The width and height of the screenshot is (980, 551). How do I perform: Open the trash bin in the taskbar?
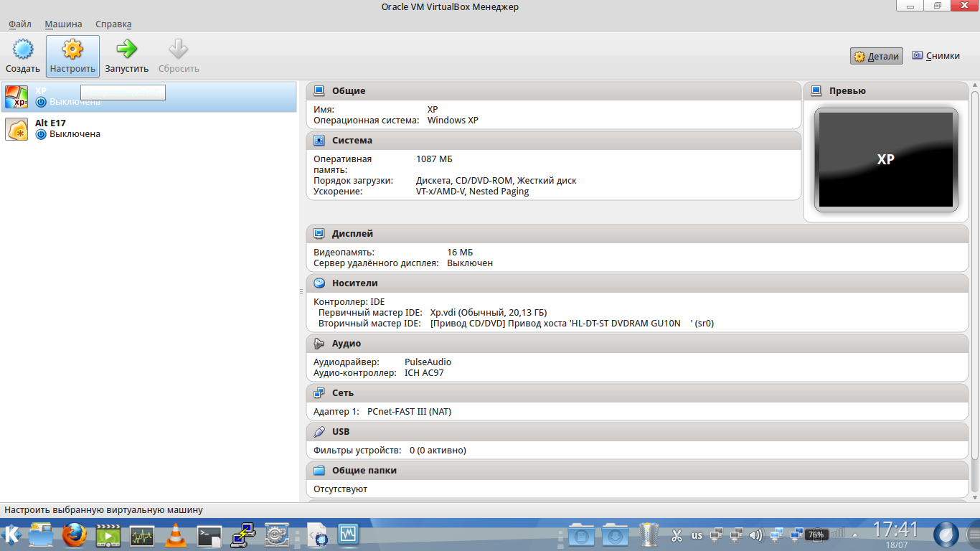click(649, 535)
